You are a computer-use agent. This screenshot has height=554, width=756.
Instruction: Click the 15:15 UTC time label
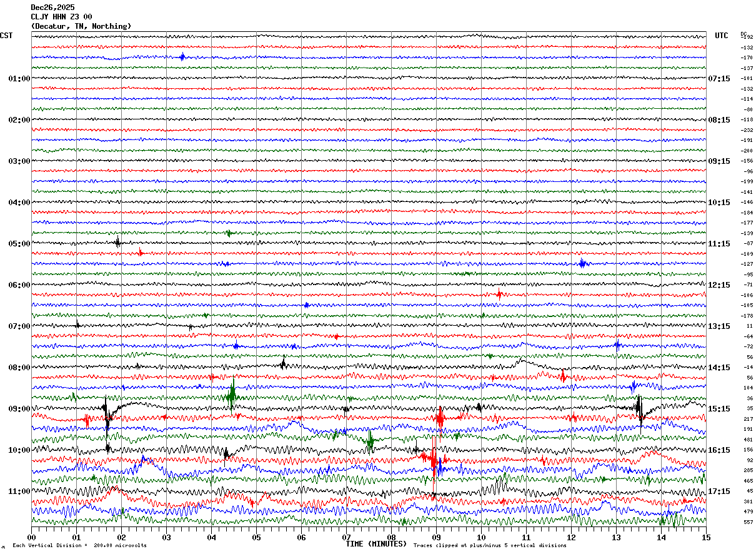pyautogui.click(x=719, y=409)
